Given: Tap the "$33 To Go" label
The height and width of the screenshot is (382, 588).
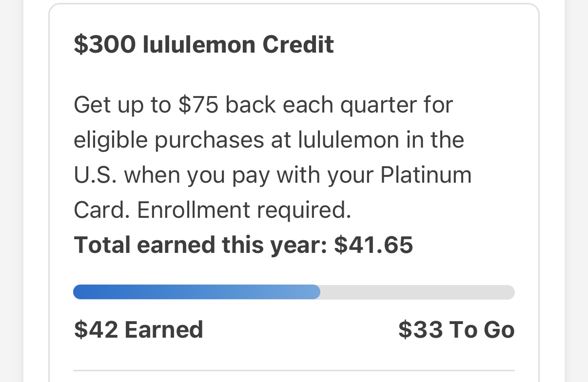Looking at the screenshot, I should (x=456, y=330).
